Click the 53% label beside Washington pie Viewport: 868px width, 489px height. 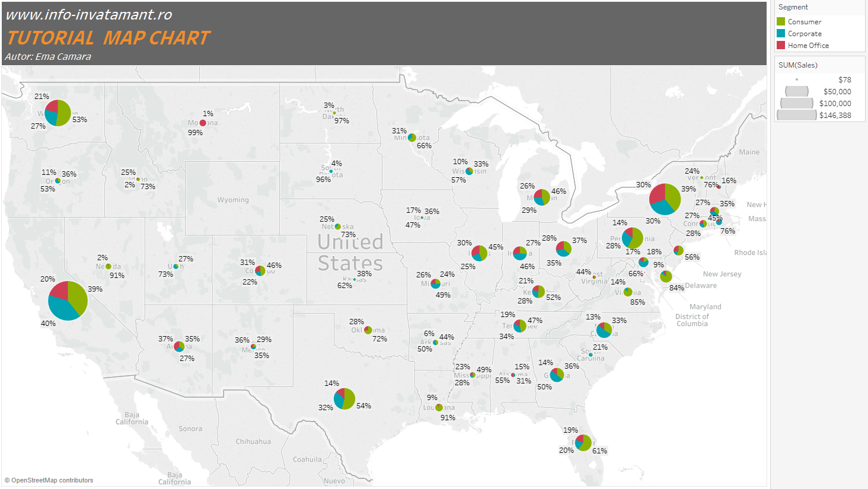(80, 120)
